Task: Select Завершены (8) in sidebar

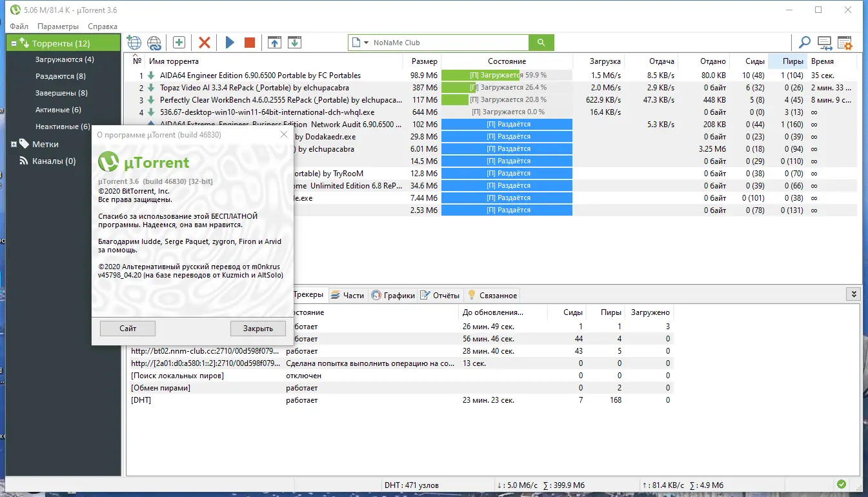Action: click(61, 93)
